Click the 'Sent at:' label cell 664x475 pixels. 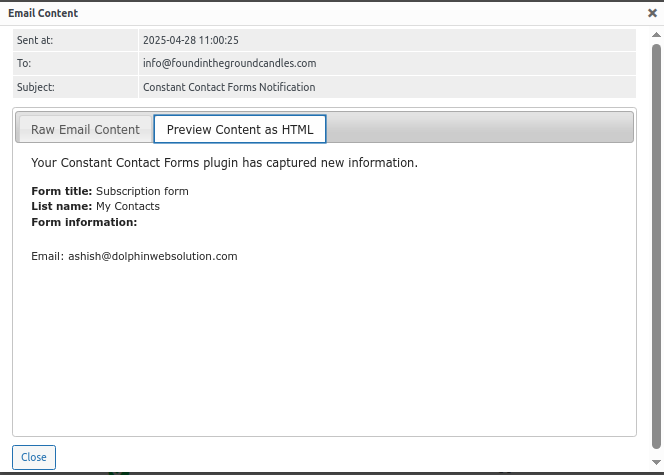(x=75, y=40)
